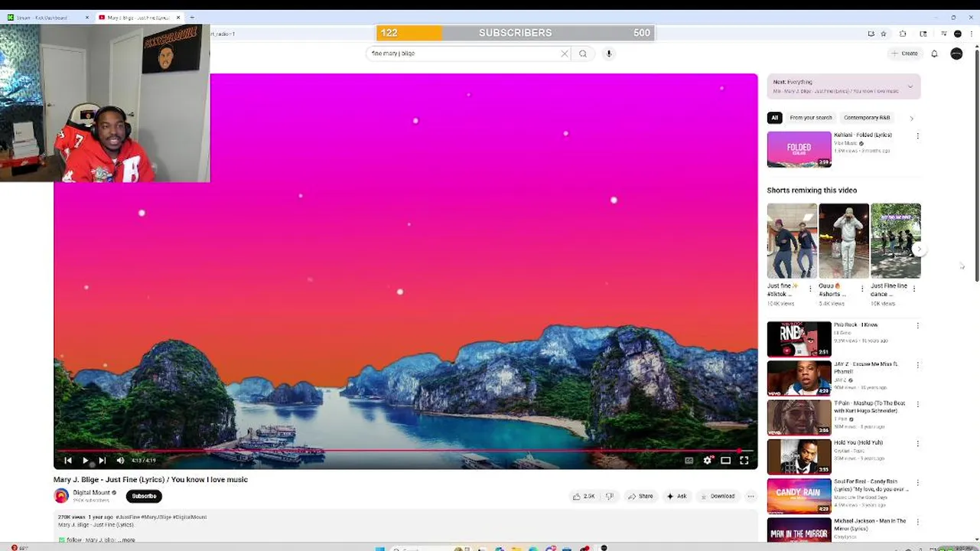Open options menu for Kehlani Folded video

click(917, 136)
